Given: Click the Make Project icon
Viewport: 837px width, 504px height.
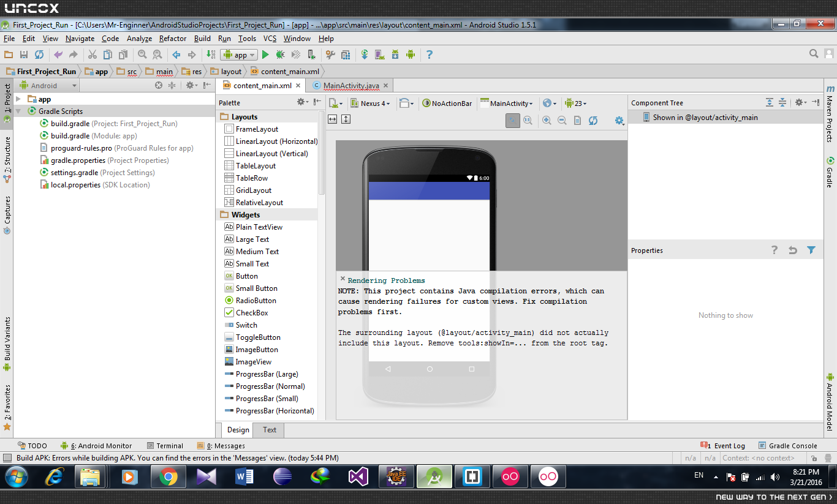Looking at the screenshot, I should (211, 55).
